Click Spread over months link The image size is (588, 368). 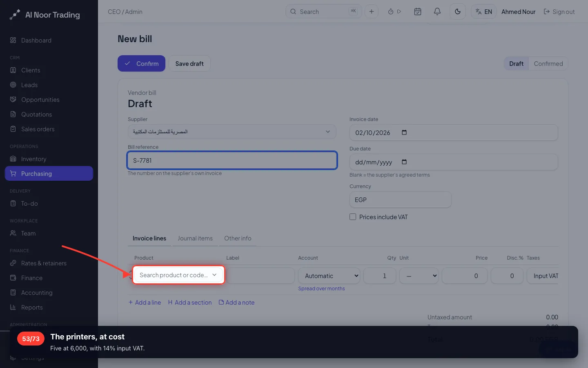pos(321,288)
